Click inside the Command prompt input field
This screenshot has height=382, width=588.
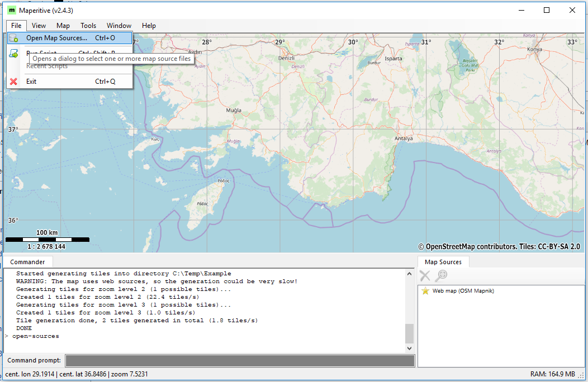click(x=240, y=361)
